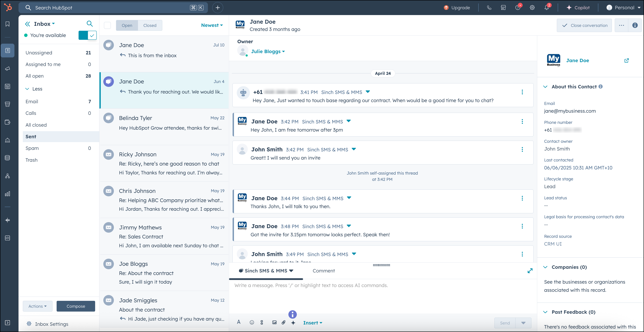Collapse the About this Contact section
This screenshot has width=644, height=332.
545,86
